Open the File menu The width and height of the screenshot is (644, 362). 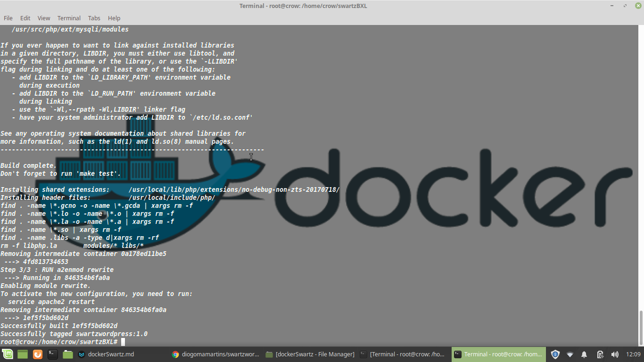pos(8,18)
